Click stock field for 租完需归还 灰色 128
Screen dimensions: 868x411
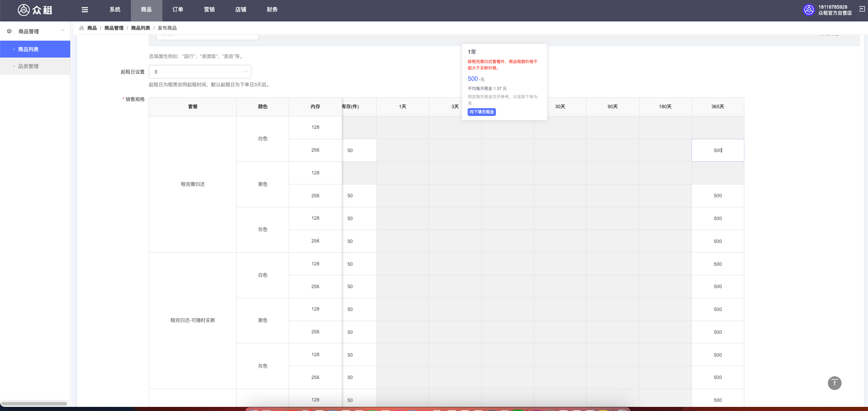359,218
